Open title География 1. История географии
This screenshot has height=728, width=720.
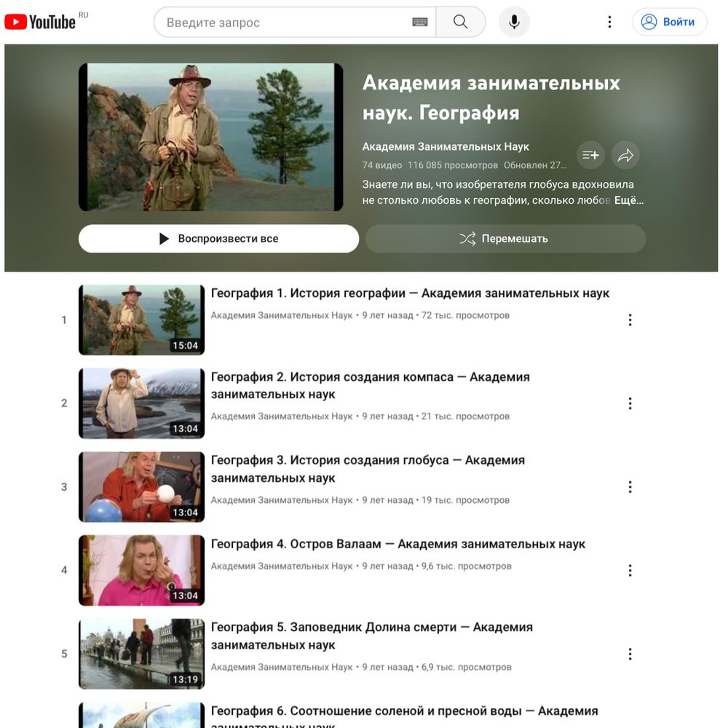coord(411,293)
